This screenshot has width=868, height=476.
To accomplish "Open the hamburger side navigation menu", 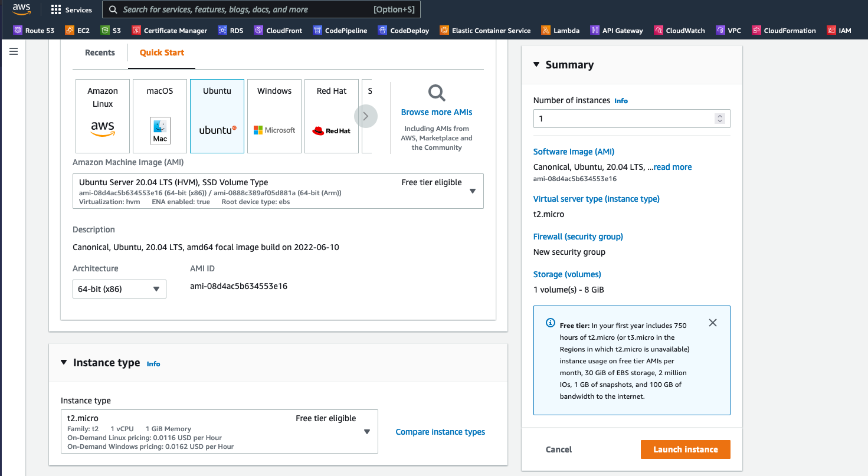I will [14, 52].
